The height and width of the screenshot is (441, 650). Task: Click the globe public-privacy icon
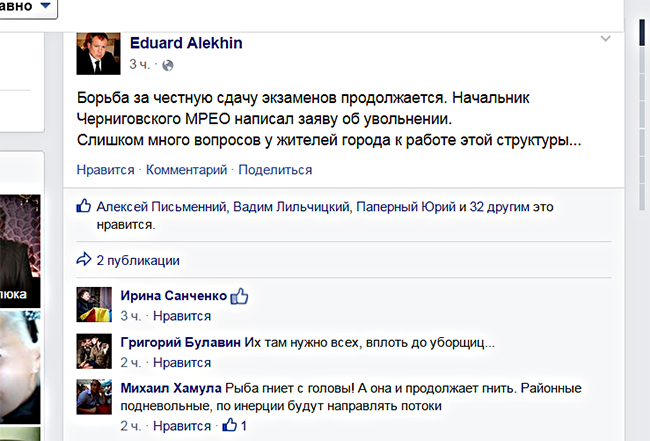click(168, 65)
